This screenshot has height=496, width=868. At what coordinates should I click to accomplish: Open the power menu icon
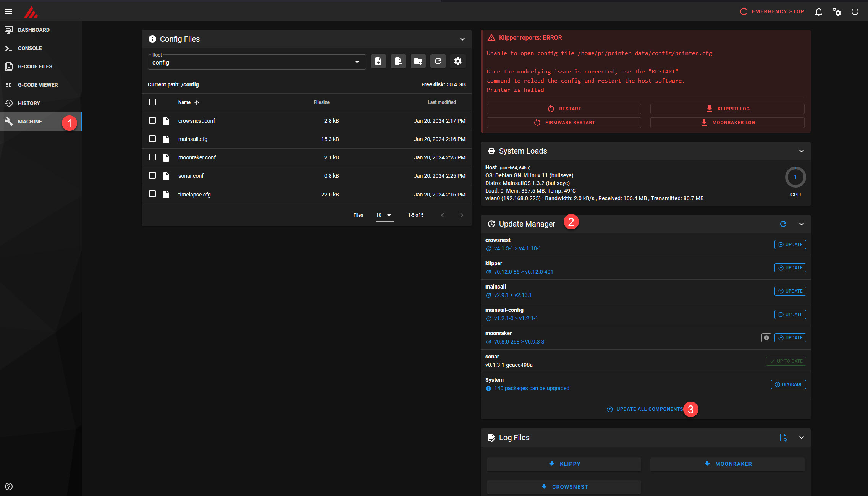855,11
